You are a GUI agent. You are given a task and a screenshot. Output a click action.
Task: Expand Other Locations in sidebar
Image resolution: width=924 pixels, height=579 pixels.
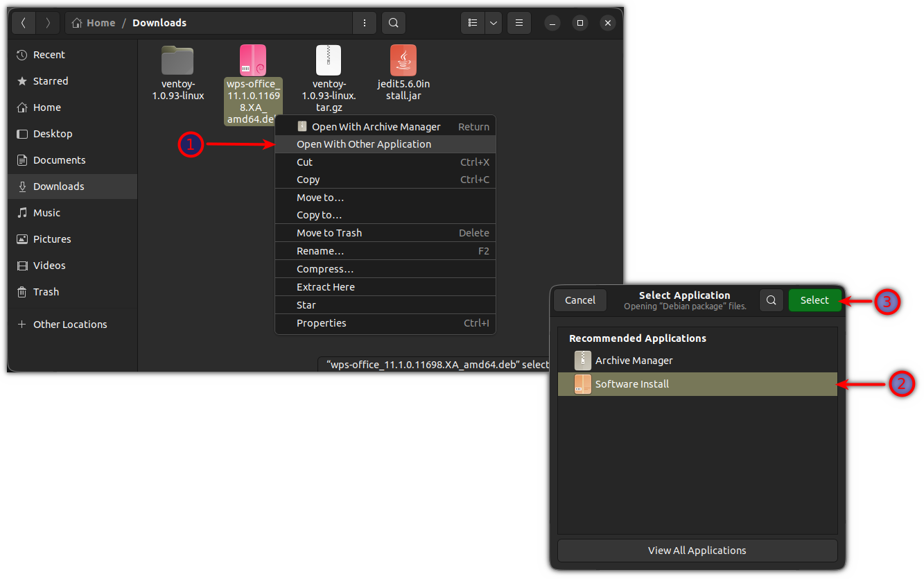[69, 325]
